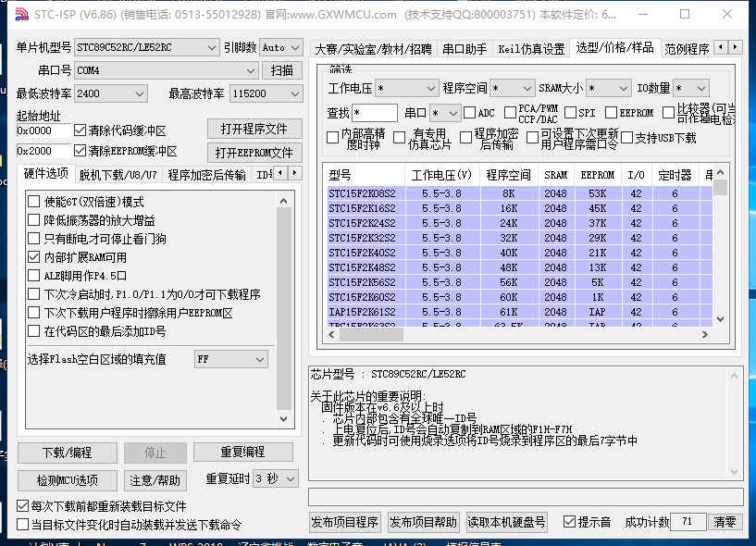Switch to 脱机下载/U8/U7 tab
The width and height of the screenshot is (756, 546).
point(118,175)
